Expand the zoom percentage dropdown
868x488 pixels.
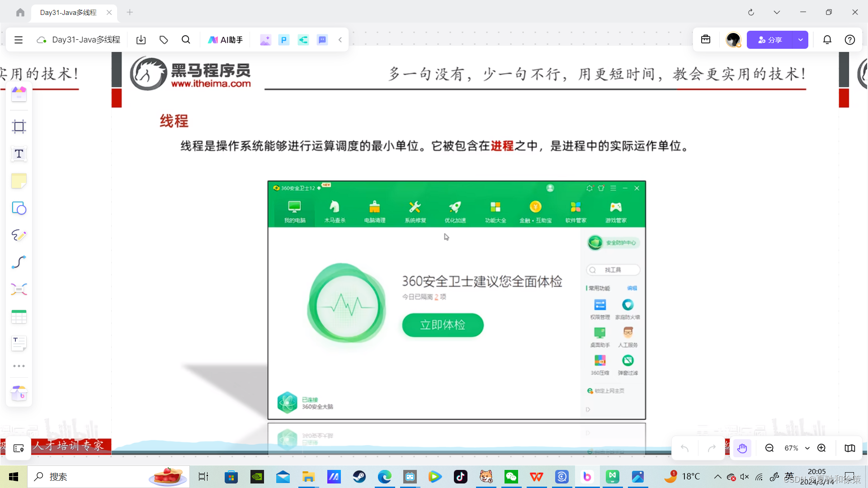click(x=807, y=448)
